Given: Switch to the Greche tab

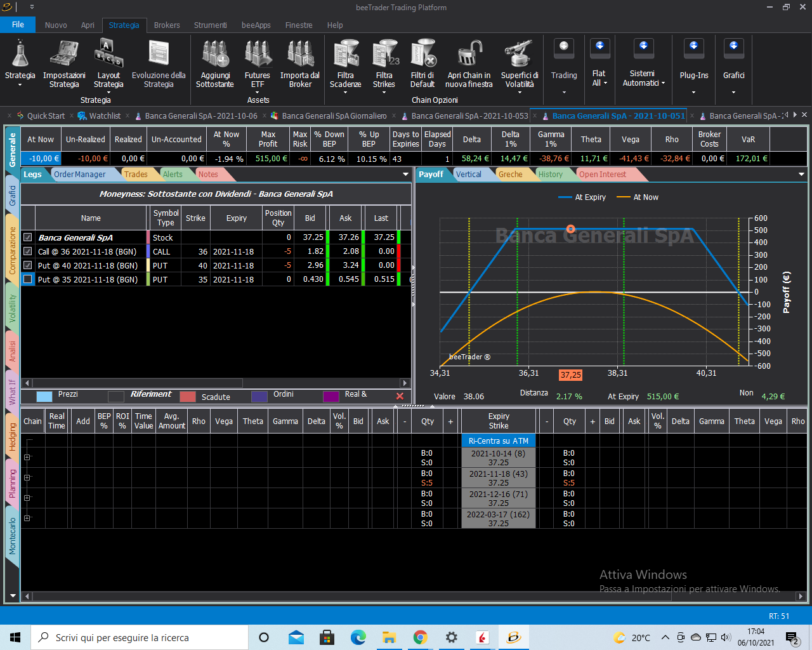Looking at the screenshot, I should pyautogui.click(x=510, y=175).
